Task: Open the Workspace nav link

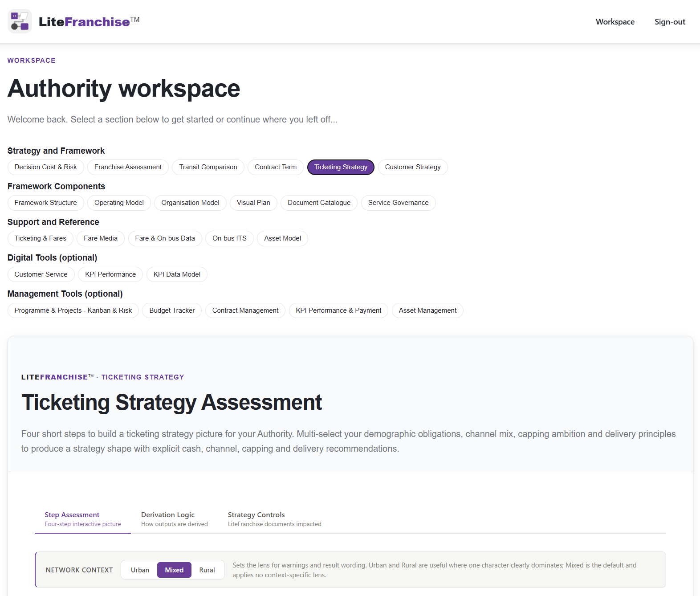Action: [x=615, y=22]
